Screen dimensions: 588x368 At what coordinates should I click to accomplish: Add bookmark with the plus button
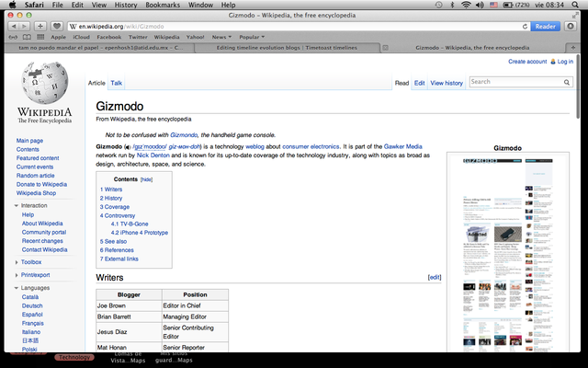click(x=40, y=27)
